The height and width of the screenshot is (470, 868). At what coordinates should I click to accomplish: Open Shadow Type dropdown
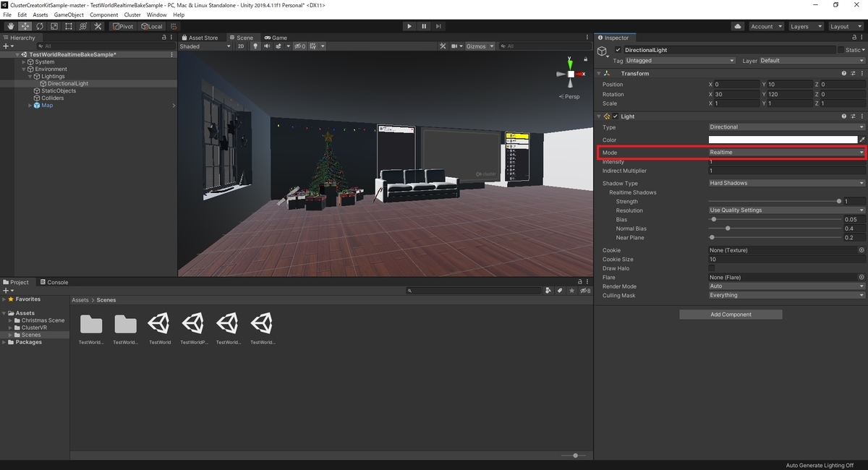point(786,183)
